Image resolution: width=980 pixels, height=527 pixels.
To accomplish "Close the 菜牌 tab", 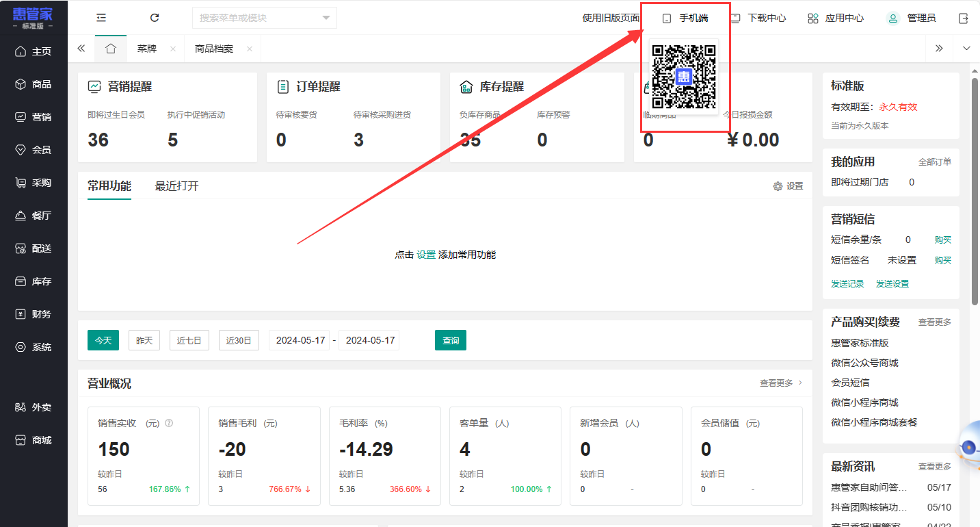I will coord(173,49).
